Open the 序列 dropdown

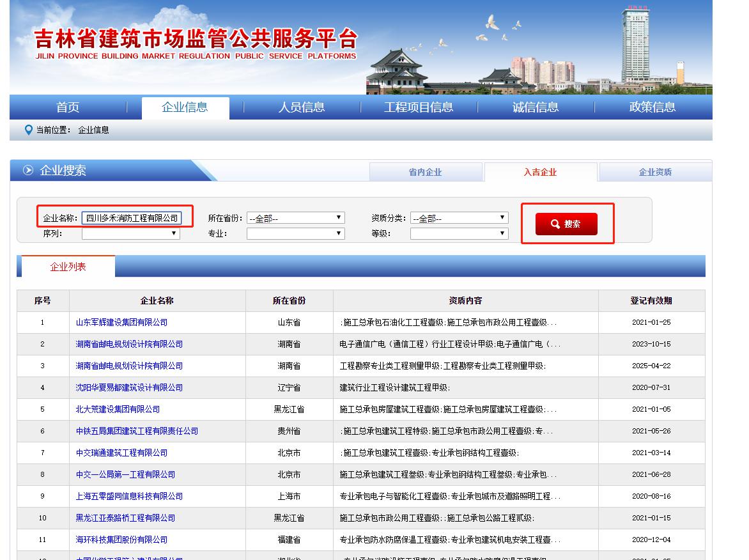130,233
